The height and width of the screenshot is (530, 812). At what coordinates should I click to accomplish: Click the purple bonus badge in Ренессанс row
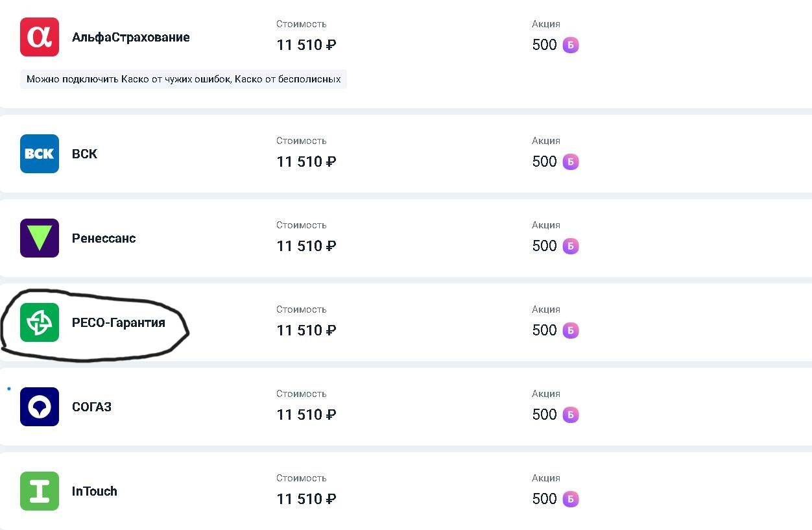[571, 246]
